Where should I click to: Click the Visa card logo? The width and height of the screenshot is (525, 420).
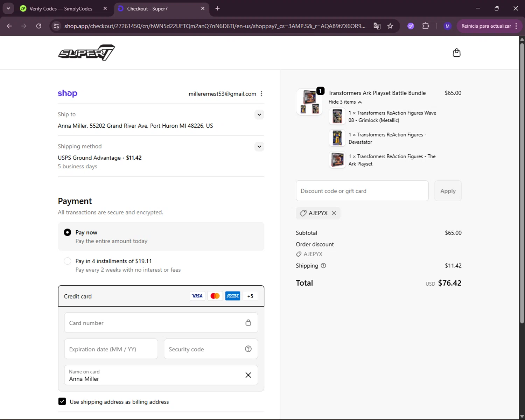(x=197, y=296)
